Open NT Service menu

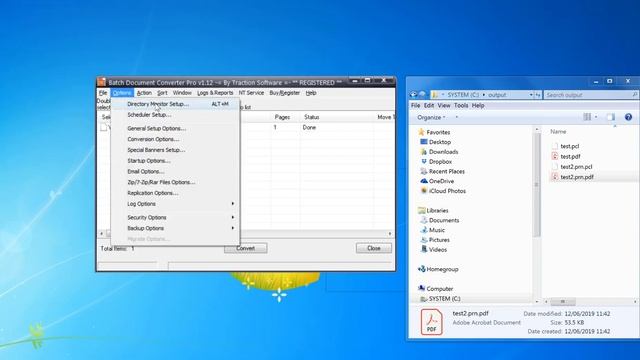[x=251, y=93]
